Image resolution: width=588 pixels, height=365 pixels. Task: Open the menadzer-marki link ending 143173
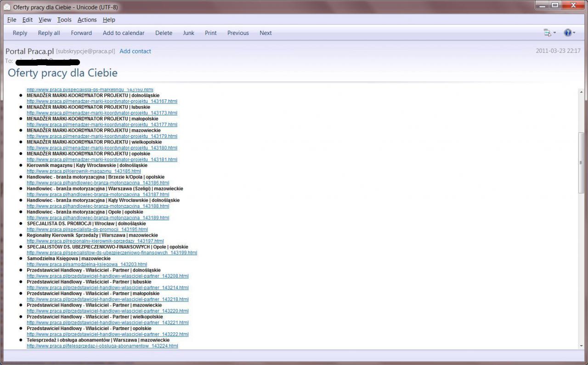pyautogui.click(x=102, y=113)
